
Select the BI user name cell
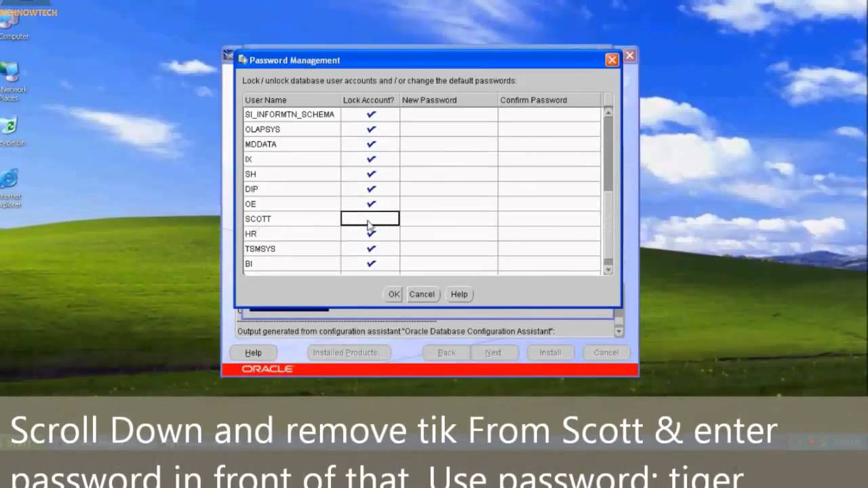click(x=292, y=264)
